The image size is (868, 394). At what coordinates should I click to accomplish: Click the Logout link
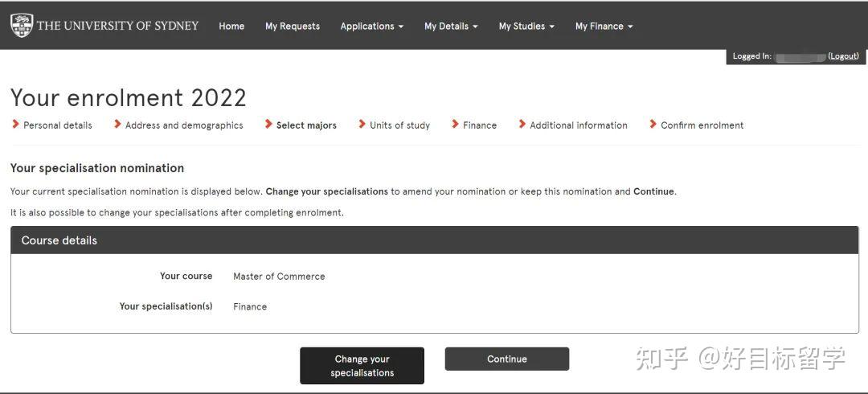tap(844, 56)
